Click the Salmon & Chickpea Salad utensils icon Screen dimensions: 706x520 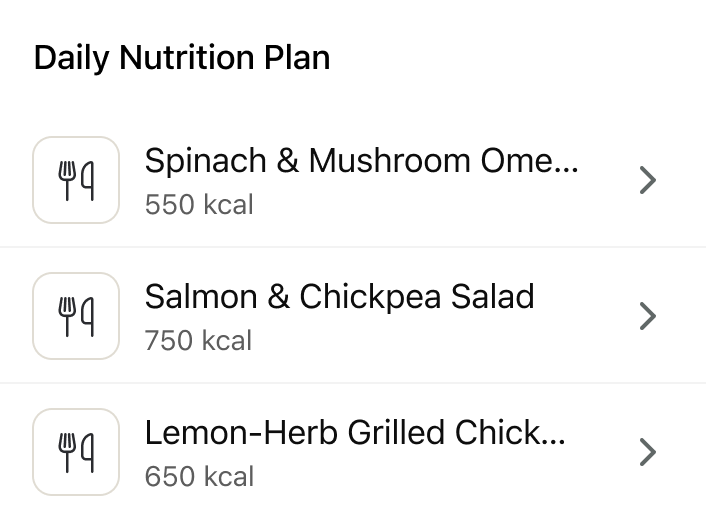[76, 316]
